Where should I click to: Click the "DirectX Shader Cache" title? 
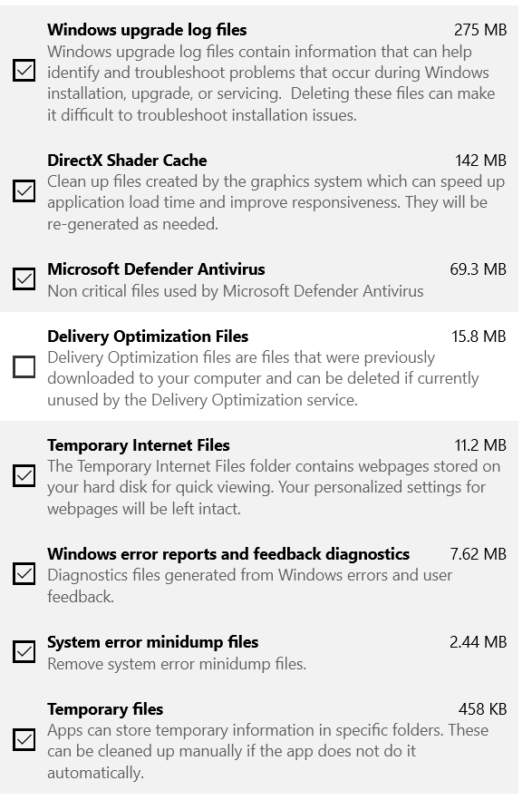(x=127, y=161)
